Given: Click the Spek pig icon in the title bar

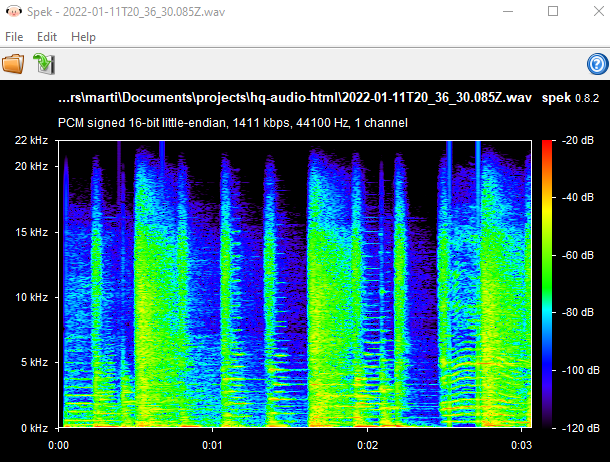Looking at the screenshot, I should pyautogui.click(x=14, y=11).
